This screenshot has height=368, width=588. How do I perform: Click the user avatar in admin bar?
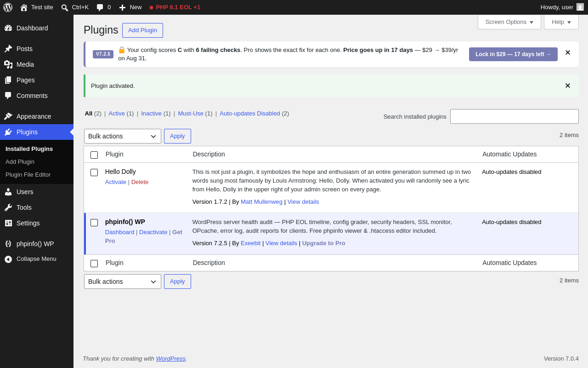580,7
